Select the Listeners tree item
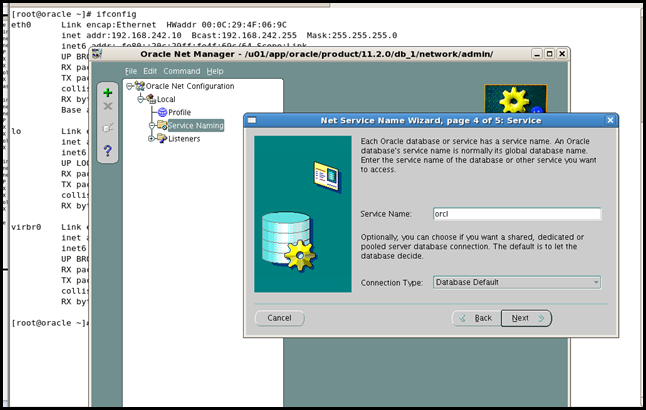Viewport: 646px width, 410px height. pos(184,139)
